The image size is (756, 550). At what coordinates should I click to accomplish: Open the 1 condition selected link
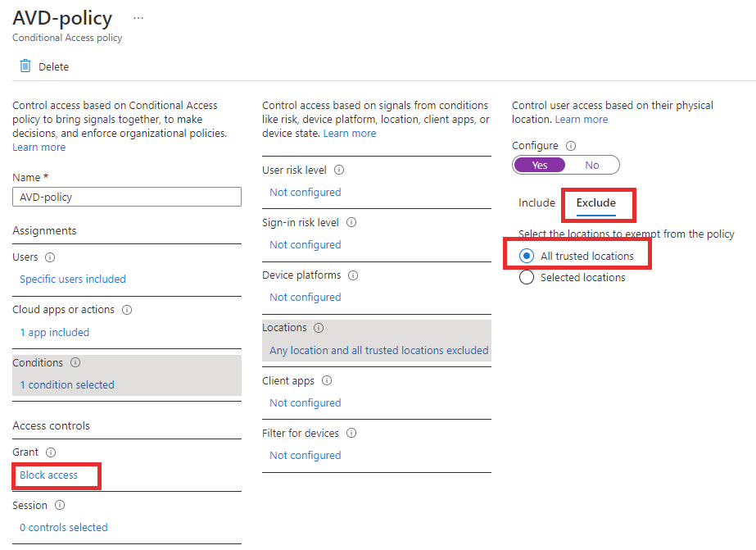[67, 384]
